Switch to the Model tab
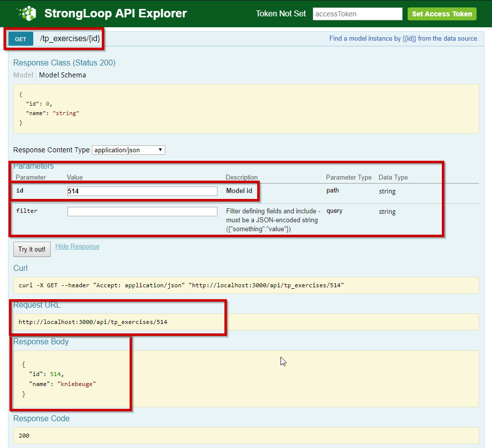The image size is (492, 448). pyautogui.click(x=23, y=75)
